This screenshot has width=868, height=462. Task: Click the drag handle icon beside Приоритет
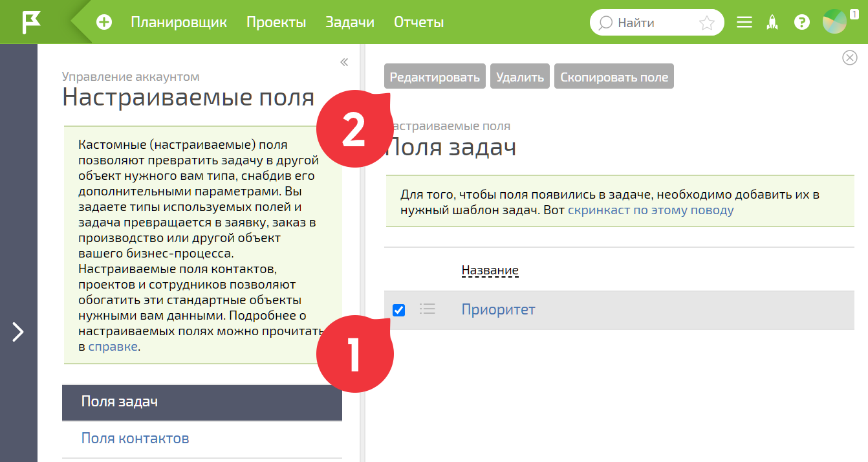pos(428,309)
